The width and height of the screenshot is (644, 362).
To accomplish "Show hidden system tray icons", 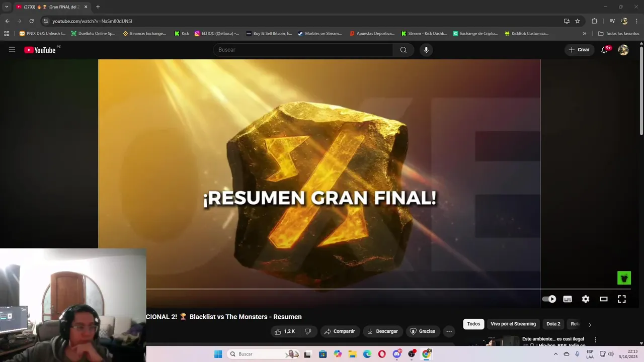I will (555, 354).
